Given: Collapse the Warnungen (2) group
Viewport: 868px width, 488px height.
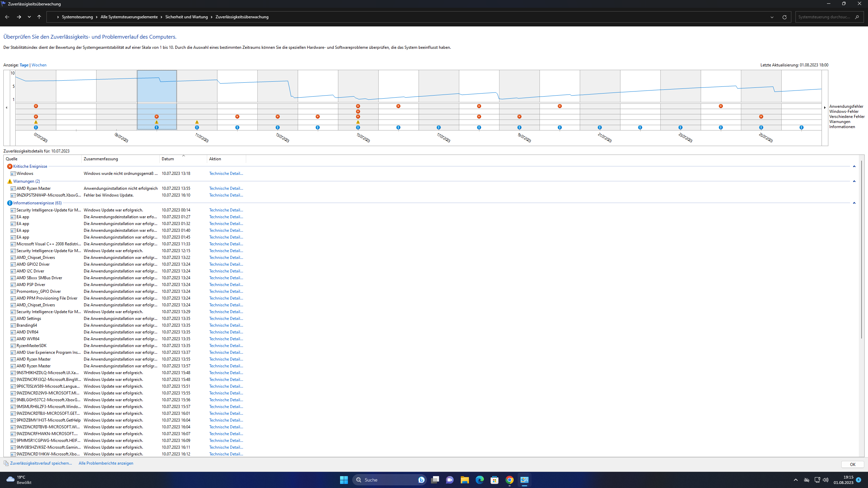Looking at the screenshot, I should [x=854, y=181].
